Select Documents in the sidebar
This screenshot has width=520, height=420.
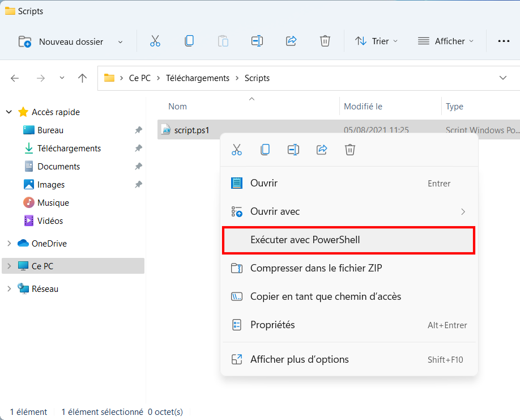[x=59, y=167]
